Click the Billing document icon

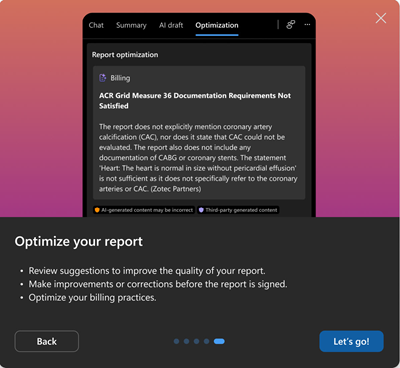pos(103,78)
